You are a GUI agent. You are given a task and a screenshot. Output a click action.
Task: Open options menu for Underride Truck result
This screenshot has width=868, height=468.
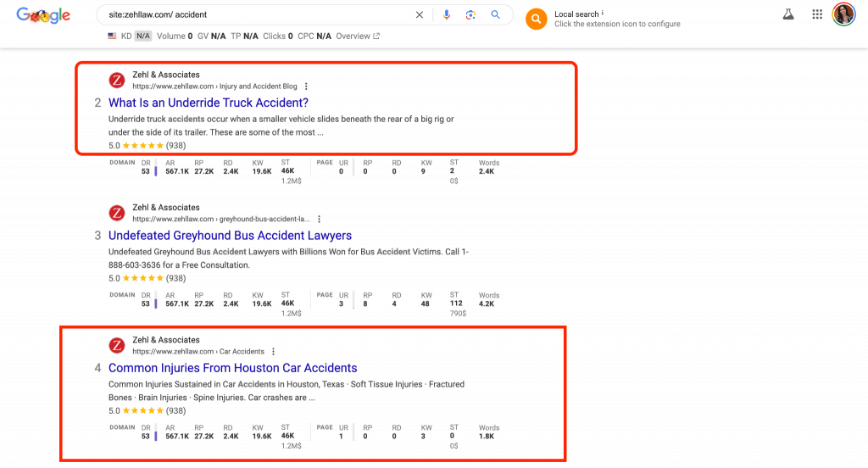point(306,86)
